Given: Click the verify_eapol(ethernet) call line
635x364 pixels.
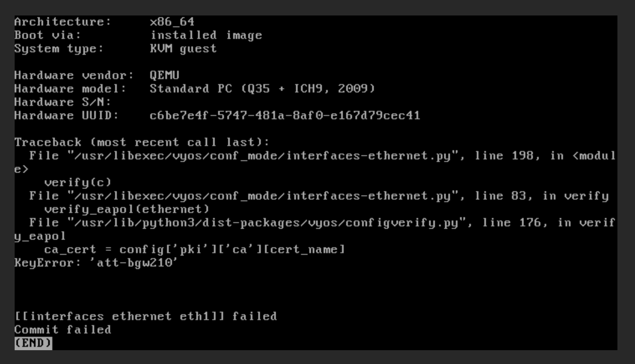Looking at the screenshot, I should tap(126, 210).
